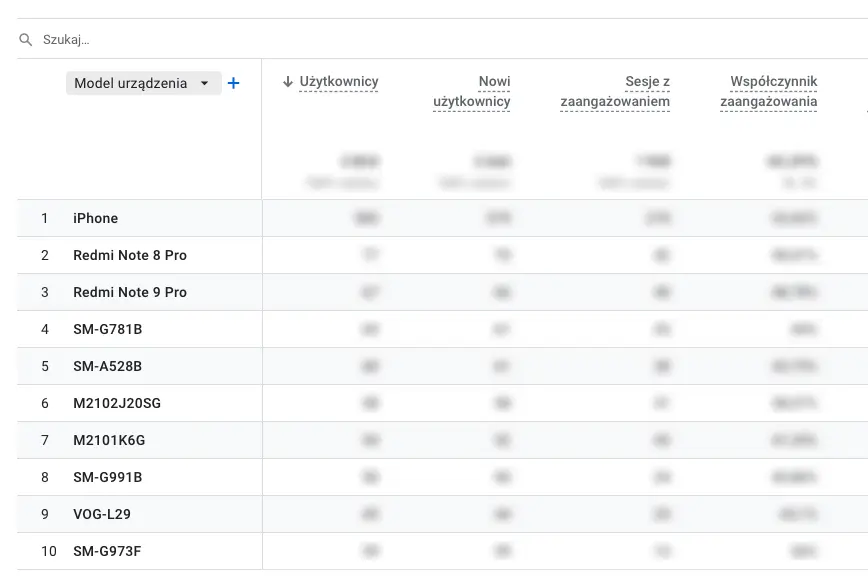Click Współczynnik zaangażowania column header
The height and width of the screenshot is (587, 868).
[x=768, y=91]
